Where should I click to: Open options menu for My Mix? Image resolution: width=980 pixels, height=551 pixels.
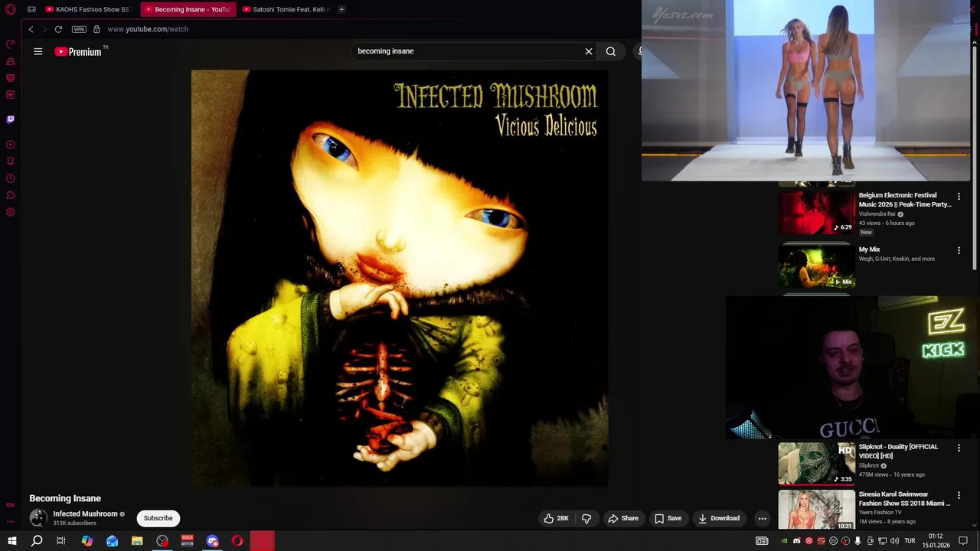coord(959,250)
